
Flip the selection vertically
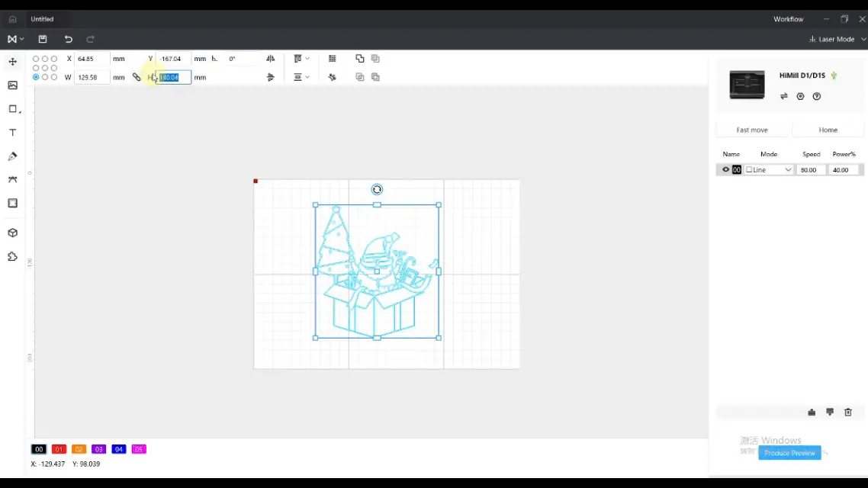(x=270, y=76)
